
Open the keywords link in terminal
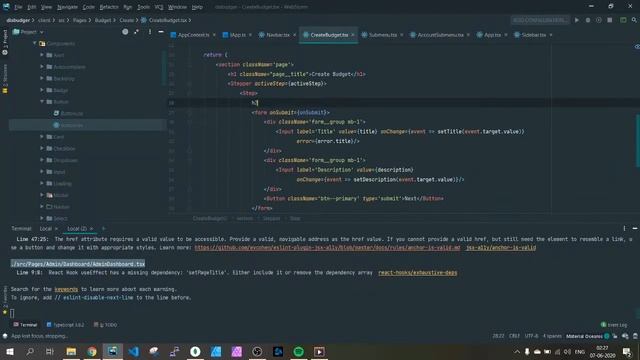click(x=66, y=289)
